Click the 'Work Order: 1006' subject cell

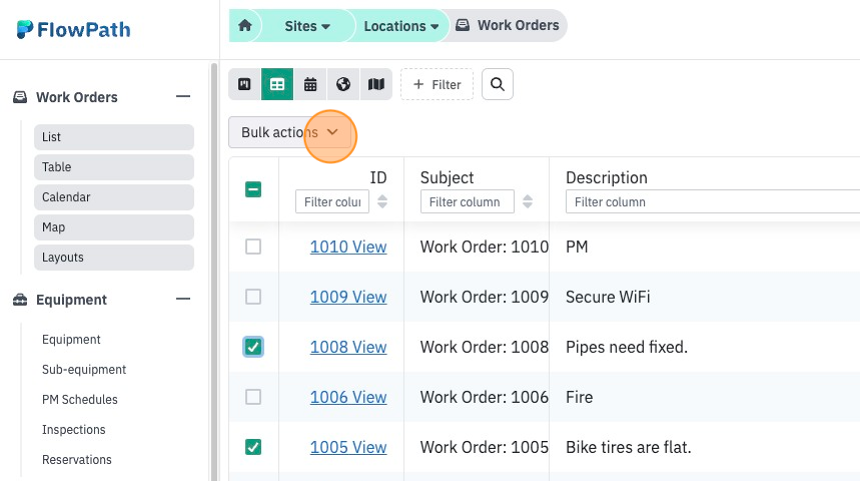484,397
